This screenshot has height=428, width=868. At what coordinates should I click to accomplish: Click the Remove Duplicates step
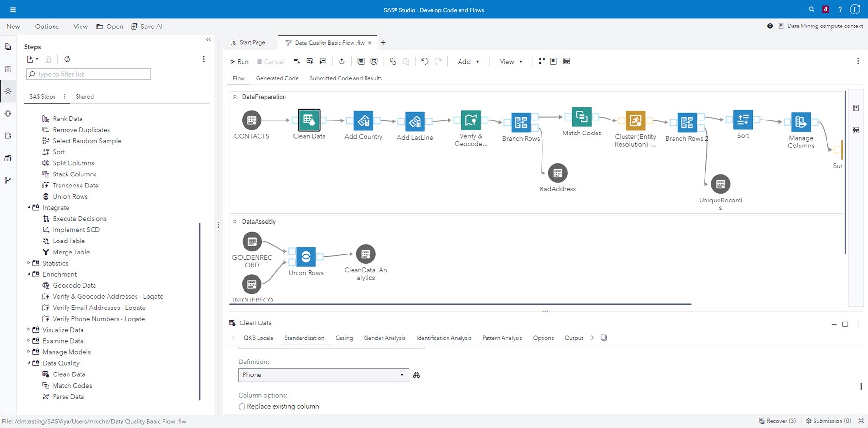[x=81, y=130]
